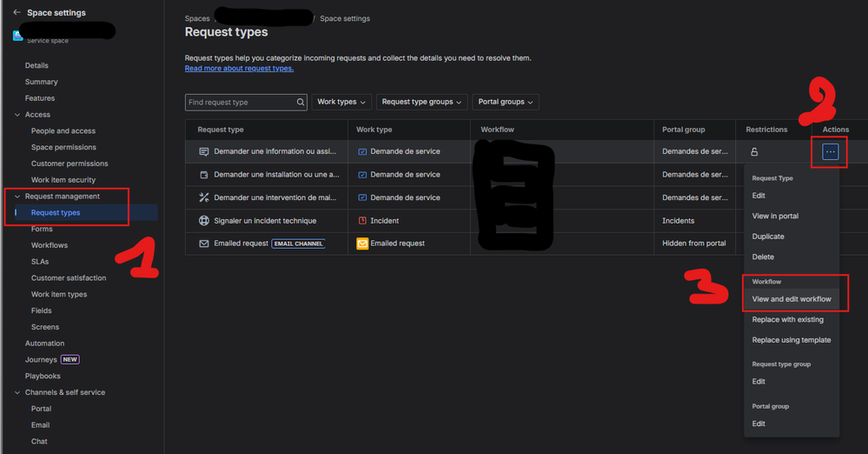This screenshot has width=868, height=454.
Task: Select Replace with existing workflow option
Action: point(788,320)
